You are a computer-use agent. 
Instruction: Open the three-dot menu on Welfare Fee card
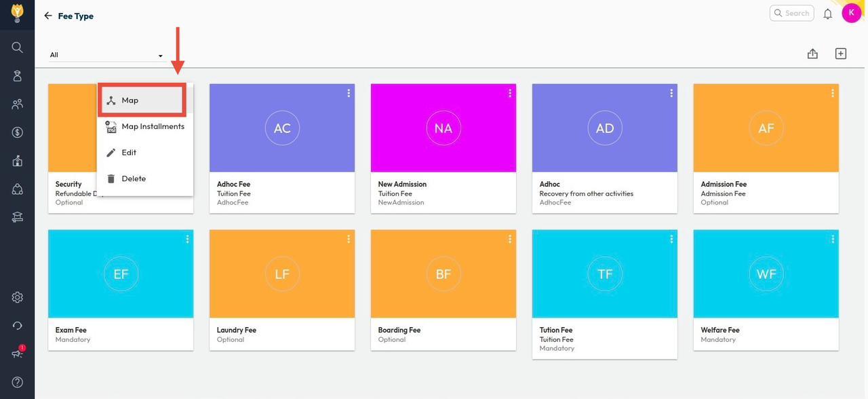[x=833, y=239]
